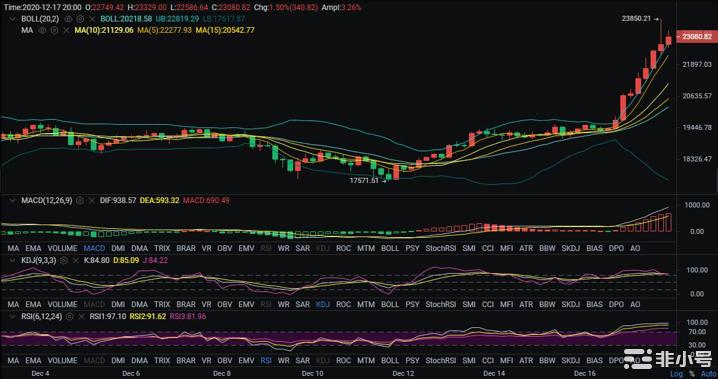Switch MACD pane to TRIX indicator
Viewport: 718px width, 379px height.
pyautogui.click(x=162, y=249)
